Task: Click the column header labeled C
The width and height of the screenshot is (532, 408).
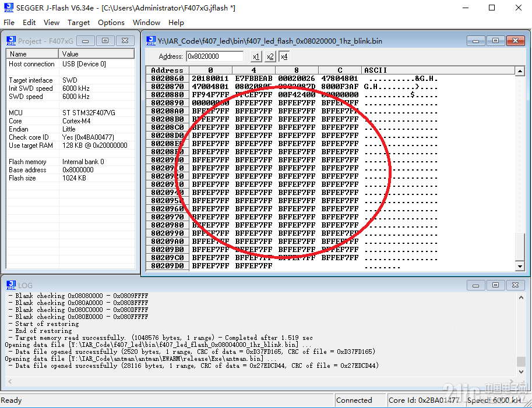Action: [x=340, y=70]
